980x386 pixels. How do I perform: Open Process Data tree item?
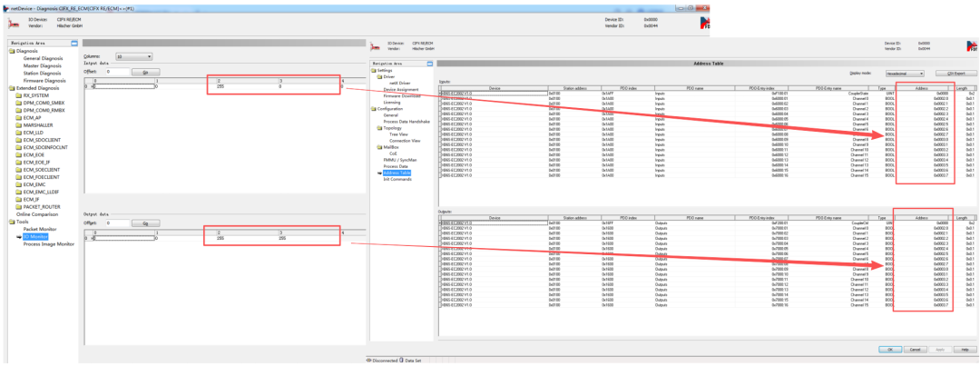[396, 166]
